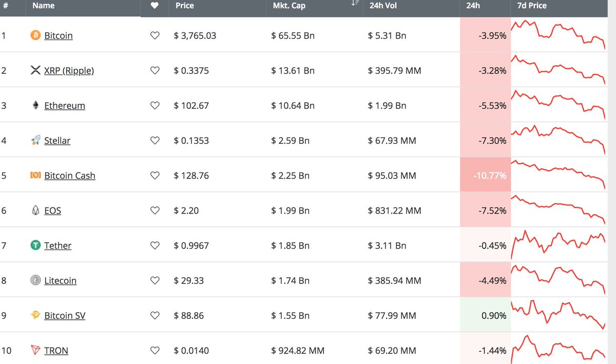This screenshot has width=616, height=364.
Task: Mark Litecoin as favorite with its heart
Action: pos(155,280)
